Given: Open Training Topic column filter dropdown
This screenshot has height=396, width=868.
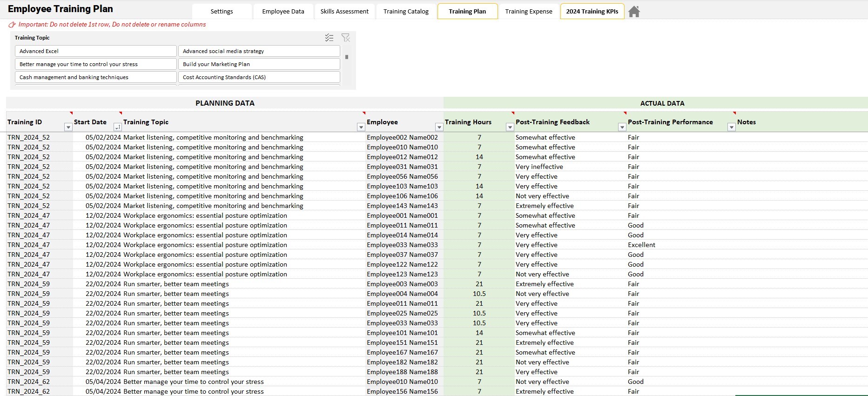Looking at the screenshot, I should [x=361, y=127].
